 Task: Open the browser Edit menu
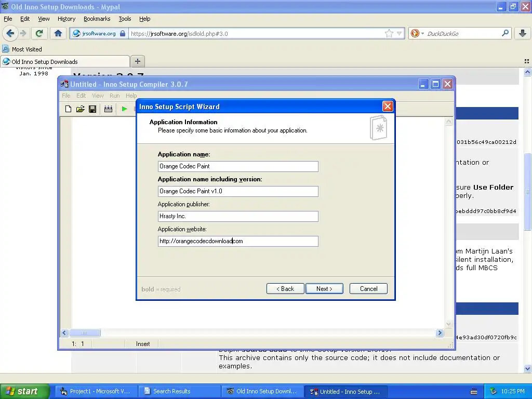(25, 19)
